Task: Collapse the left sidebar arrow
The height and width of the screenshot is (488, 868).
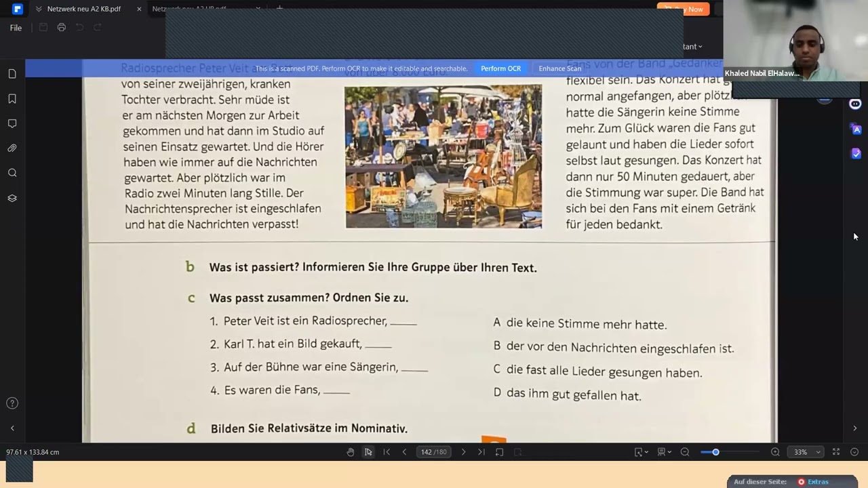Action: [x=12, y=428]
